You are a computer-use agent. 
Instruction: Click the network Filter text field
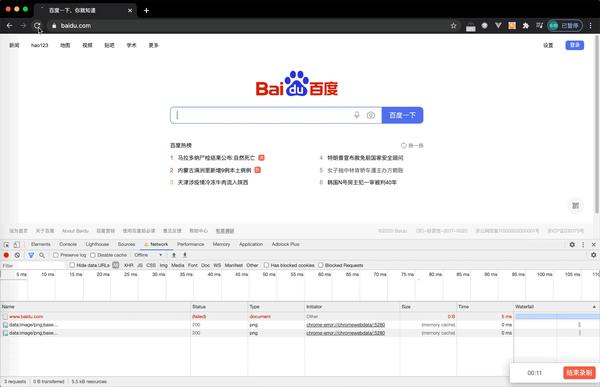(x=34, y=265)
